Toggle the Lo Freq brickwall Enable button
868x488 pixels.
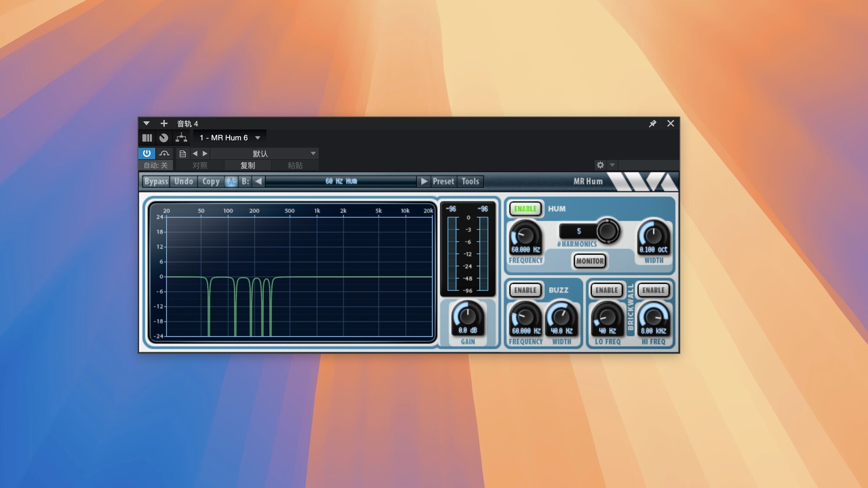607,290
